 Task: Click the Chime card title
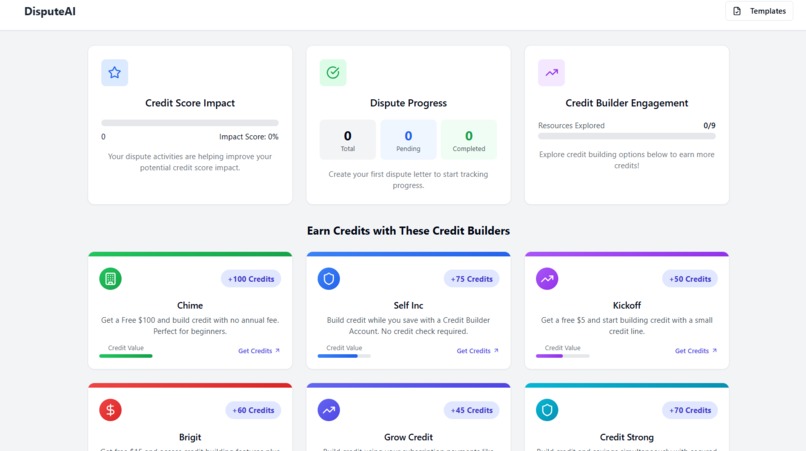[190, 305]
